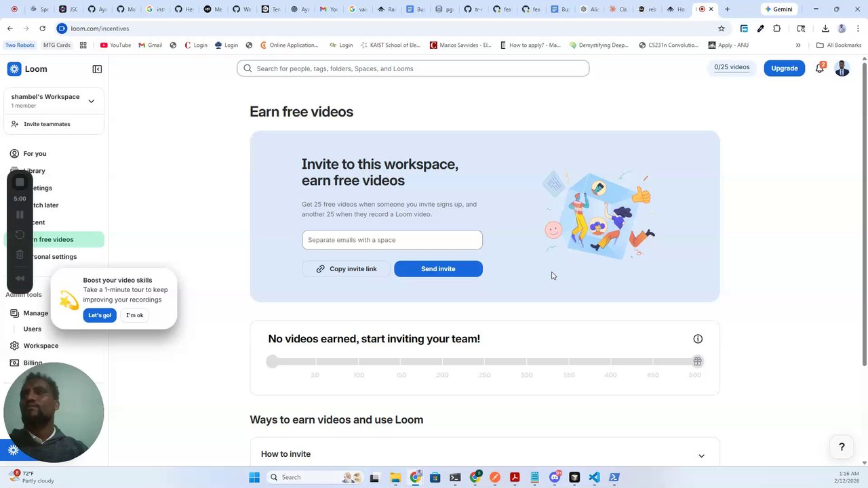Open the user profile avatar menu
The width and height of the screenshot is (868, 488).
pos(842,68)
